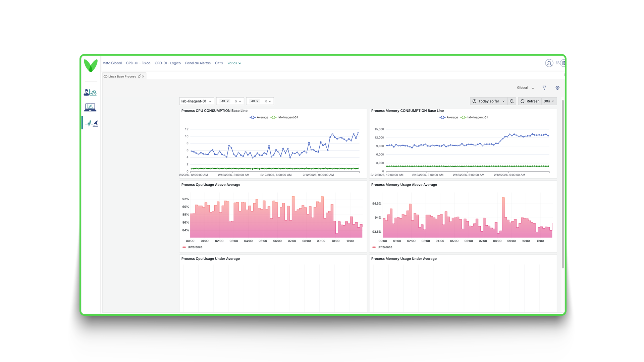Remove the All tag in the second filter

258,101
